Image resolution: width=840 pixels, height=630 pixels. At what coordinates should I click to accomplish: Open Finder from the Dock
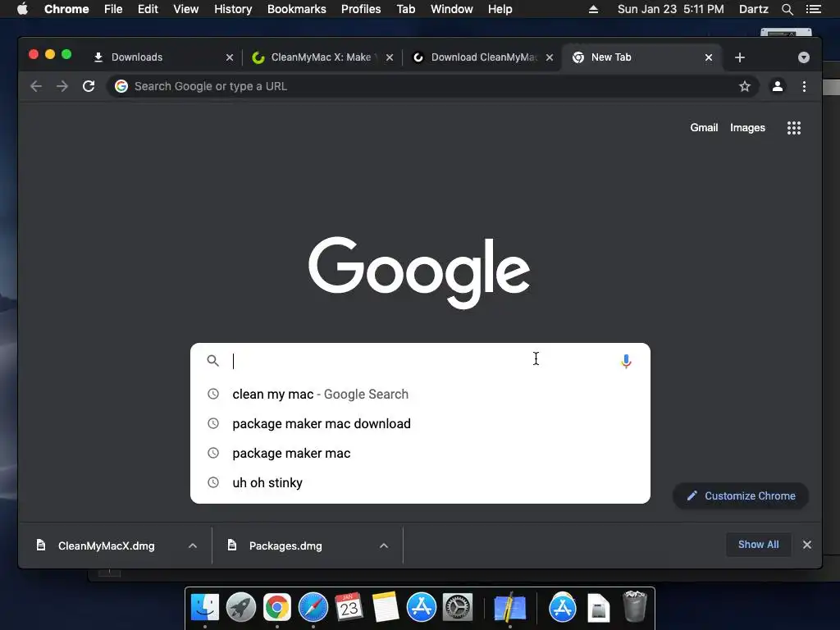tap(204, 608)
